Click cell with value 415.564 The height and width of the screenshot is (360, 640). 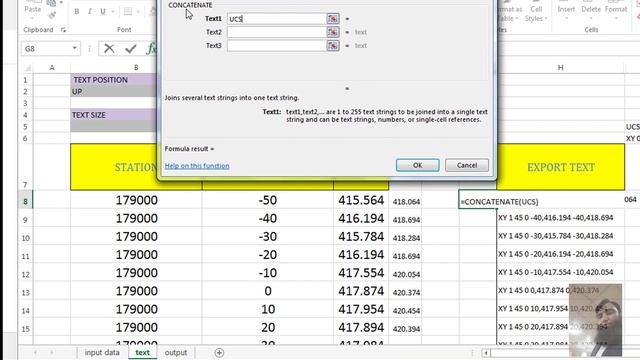(361, 200)
